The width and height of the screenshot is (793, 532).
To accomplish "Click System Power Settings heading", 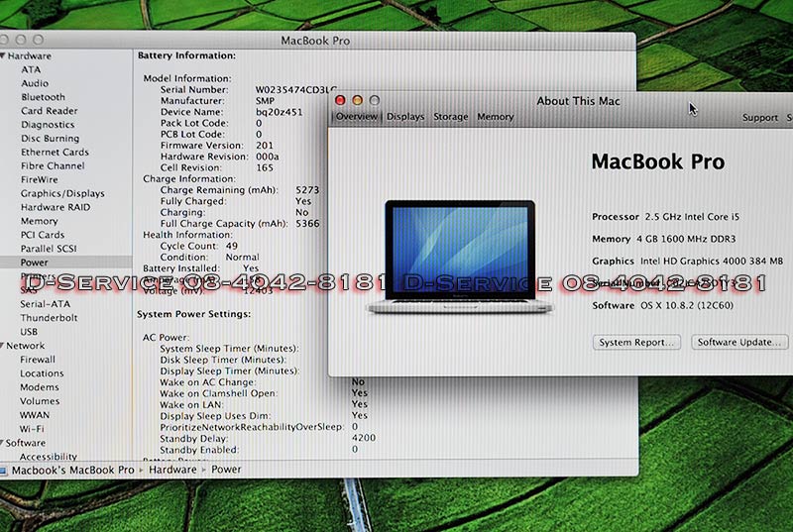I will click(x=193, y=314).
